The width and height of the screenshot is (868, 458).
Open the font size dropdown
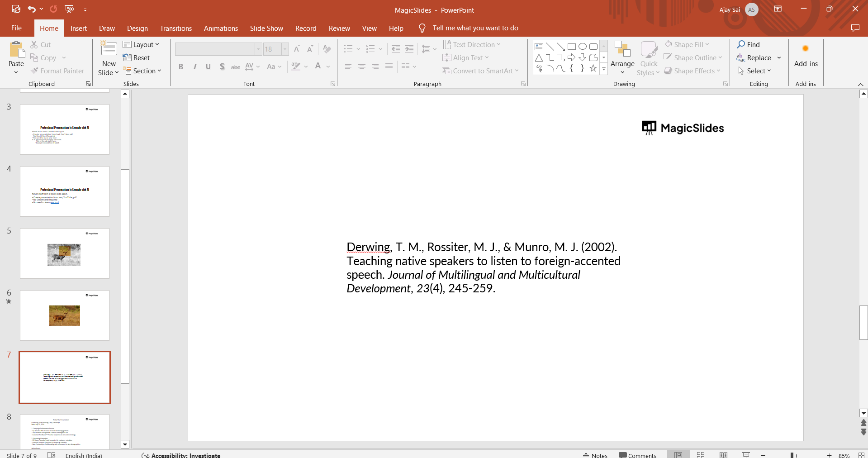(285, 49)
